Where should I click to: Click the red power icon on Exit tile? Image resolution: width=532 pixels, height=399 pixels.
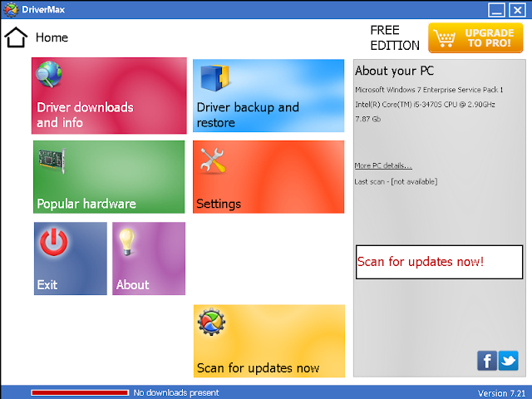coord(53,242)
